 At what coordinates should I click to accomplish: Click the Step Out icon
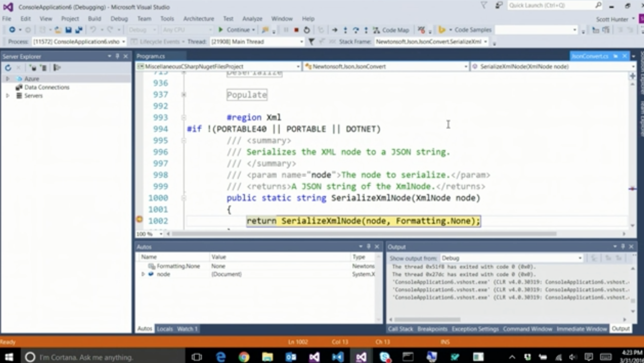click(366, 30)
